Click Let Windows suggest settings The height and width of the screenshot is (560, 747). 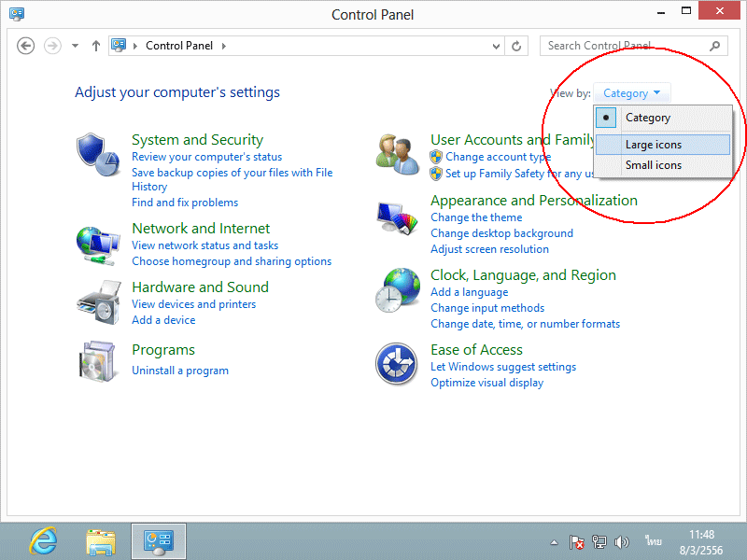tap(503, 367)
